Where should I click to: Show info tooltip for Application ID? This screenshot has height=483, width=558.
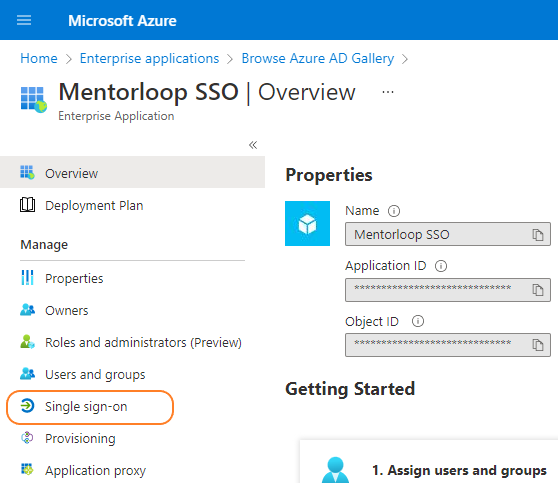pos(441,266)
